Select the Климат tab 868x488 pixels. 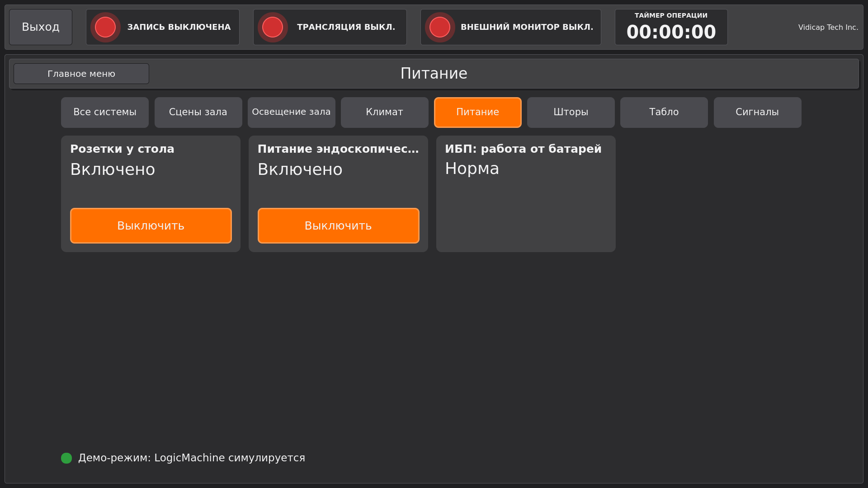click(385, 112)
